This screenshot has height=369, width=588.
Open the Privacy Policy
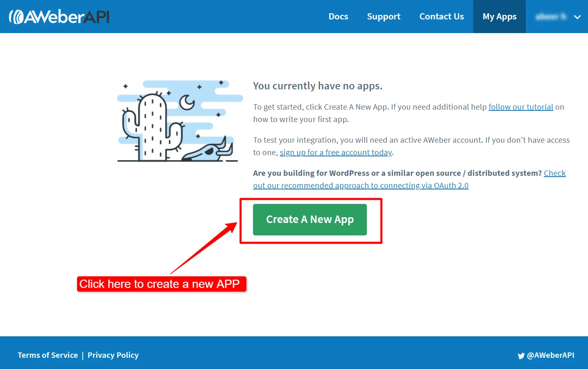tap(113, 355)
